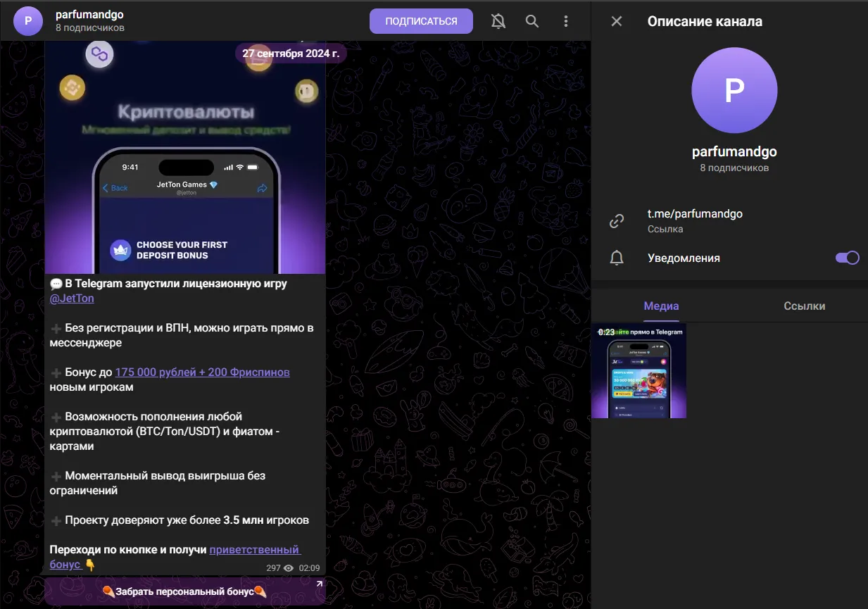868x609 pixels.
Task: Click the small parfumandgo avatar in header
Action: (x=28, y=20)
